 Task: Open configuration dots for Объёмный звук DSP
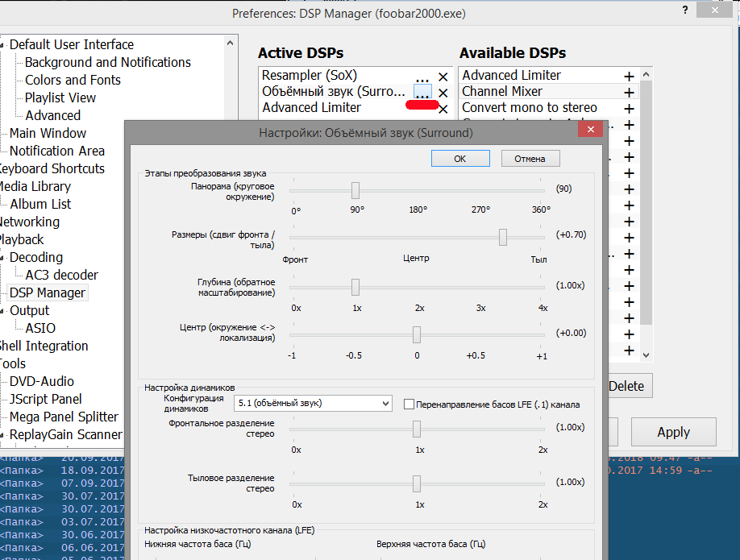coord(422,92)
